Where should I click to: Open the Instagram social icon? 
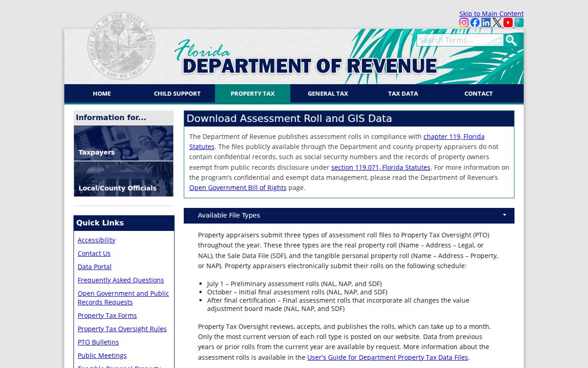point(464,23)
